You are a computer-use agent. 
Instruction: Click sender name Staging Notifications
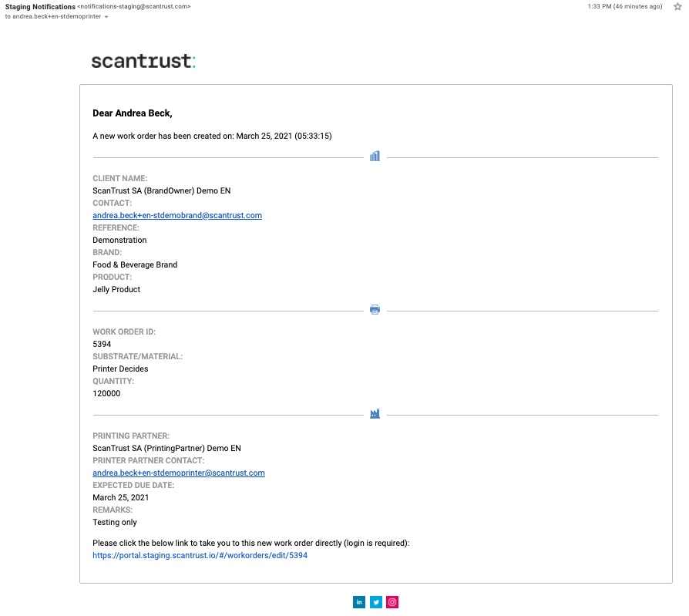point(40,6)
